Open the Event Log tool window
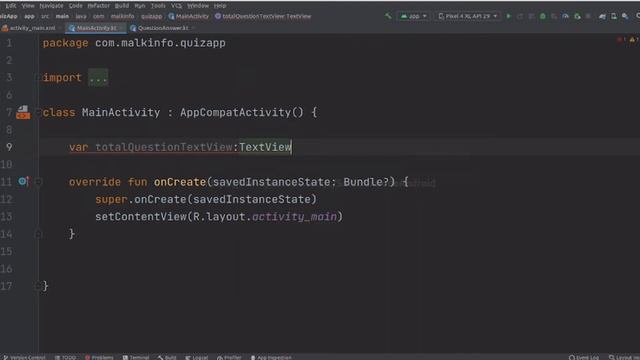Viewport: 640px width, 360px height. pos(584,357)
